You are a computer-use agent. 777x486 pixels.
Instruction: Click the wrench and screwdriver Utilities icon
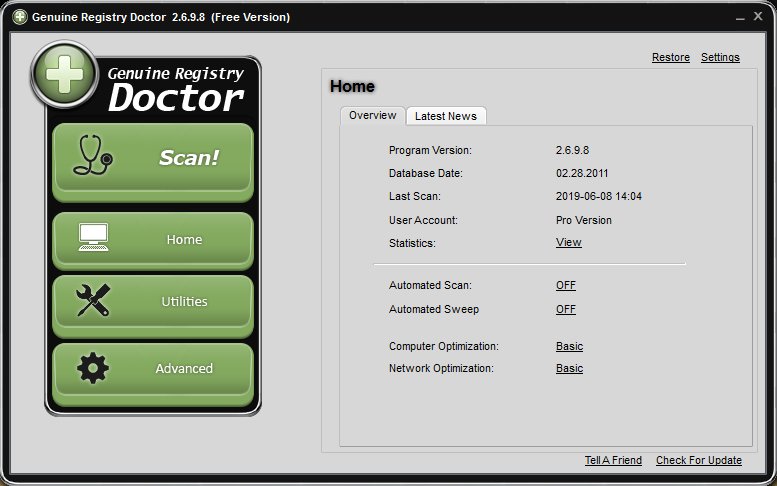tap(93, 300)
